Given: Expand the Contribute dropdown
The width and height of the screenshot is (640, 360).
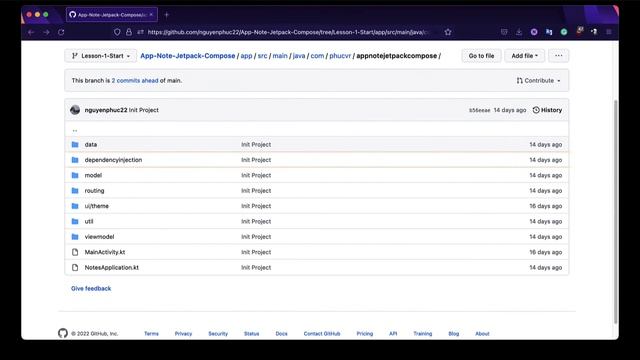Looking at the screenshot, I should pos(538,80).
